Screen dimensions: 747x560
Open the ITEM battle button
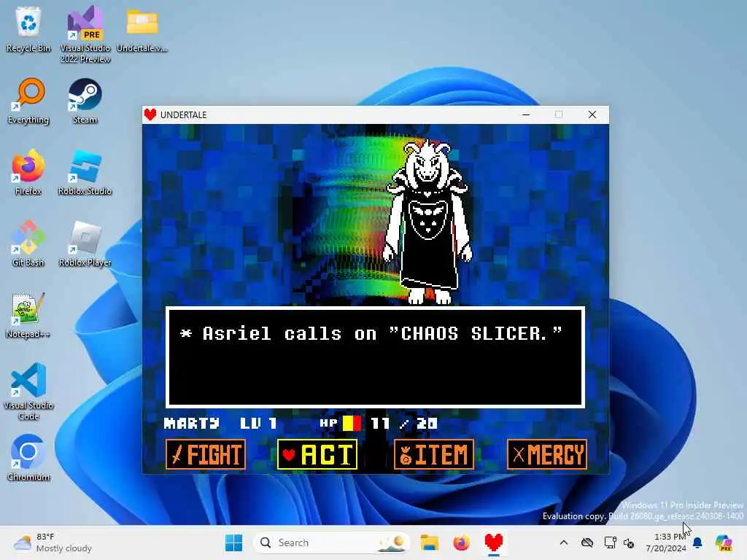click(x=434, y=454)
